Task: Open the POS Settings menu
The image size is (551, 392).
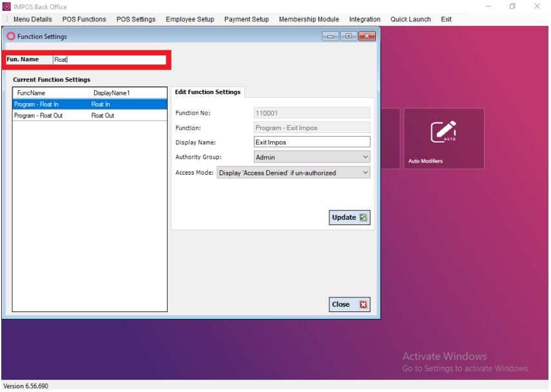Action: tap(135, 20)
